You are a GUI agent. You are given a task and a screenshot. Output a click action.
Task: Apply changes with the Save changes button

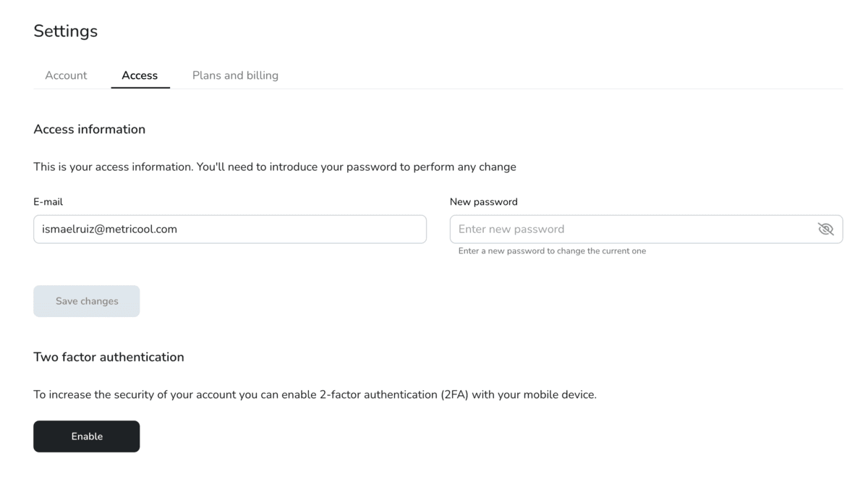coord(86,300)
